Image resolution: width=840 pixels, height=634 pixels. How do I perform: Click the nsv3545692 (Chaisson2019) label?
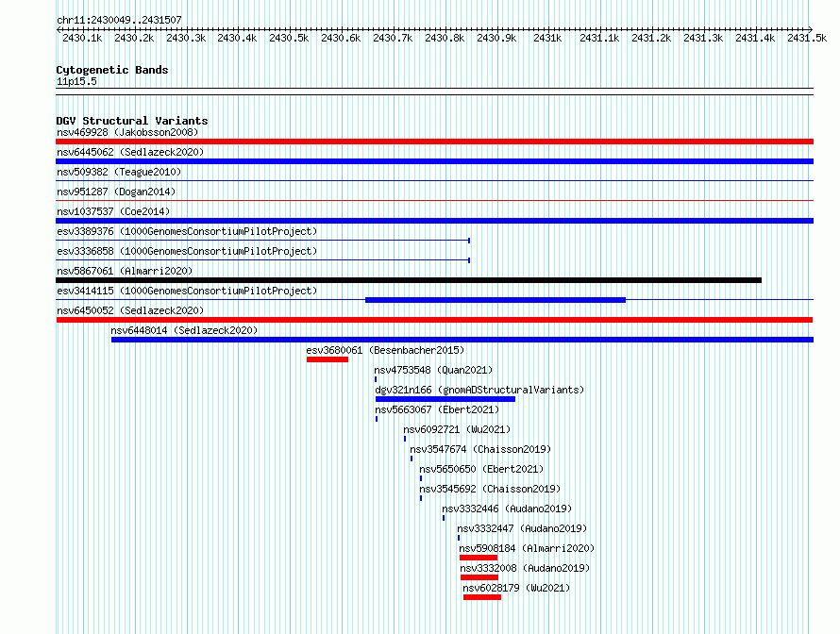point(490,489)
